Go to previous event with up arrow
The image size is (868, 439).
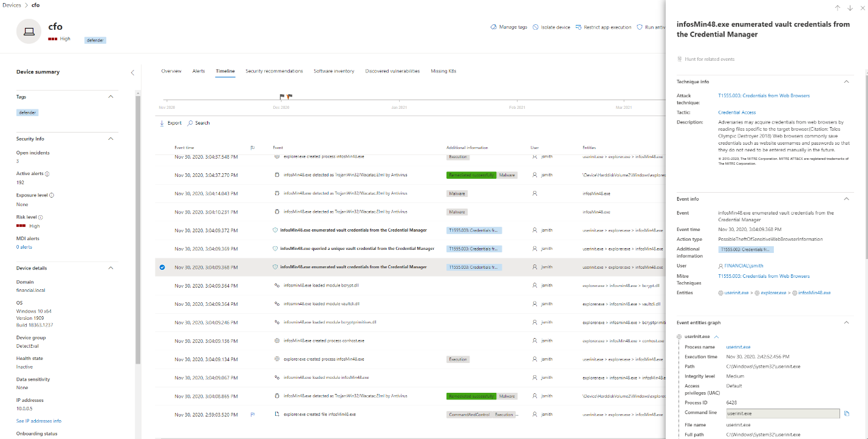pos(837,8)
